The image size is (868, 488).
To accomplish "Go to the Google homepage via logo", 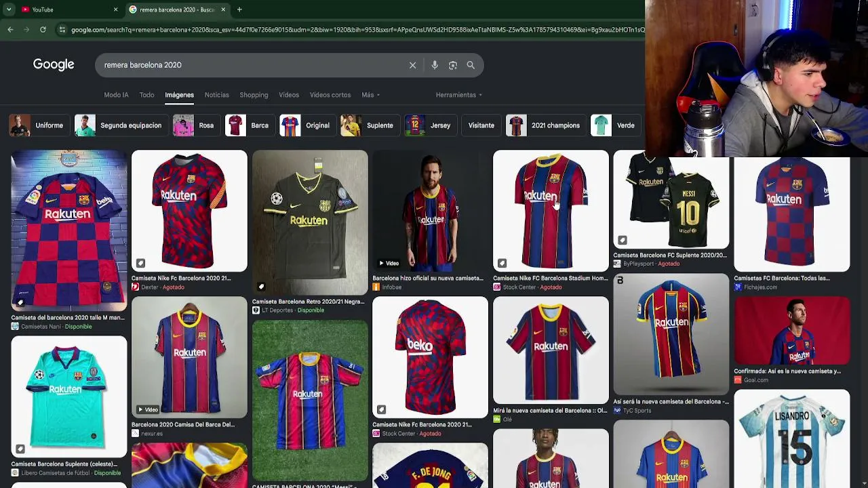I will [x=54, y=64].
